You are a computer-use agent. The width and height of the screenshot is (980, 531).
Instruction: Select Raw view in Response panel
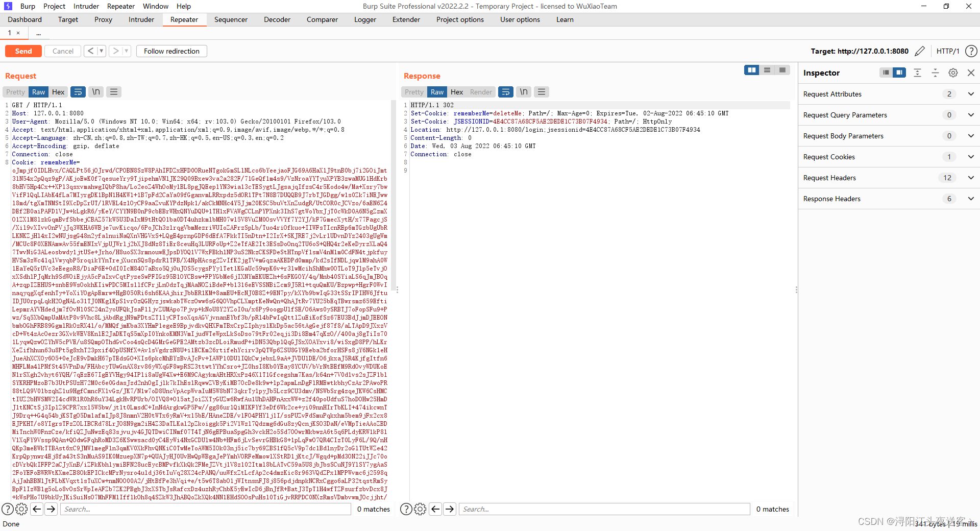(437, 92)
